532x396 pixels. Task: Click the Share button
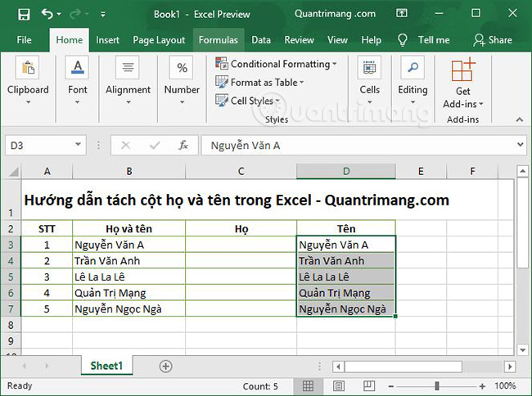click(493, 40)
